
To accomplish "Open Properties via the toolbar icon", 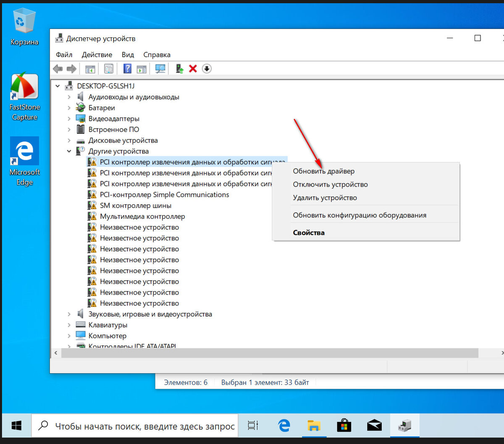I will (109, 69).
